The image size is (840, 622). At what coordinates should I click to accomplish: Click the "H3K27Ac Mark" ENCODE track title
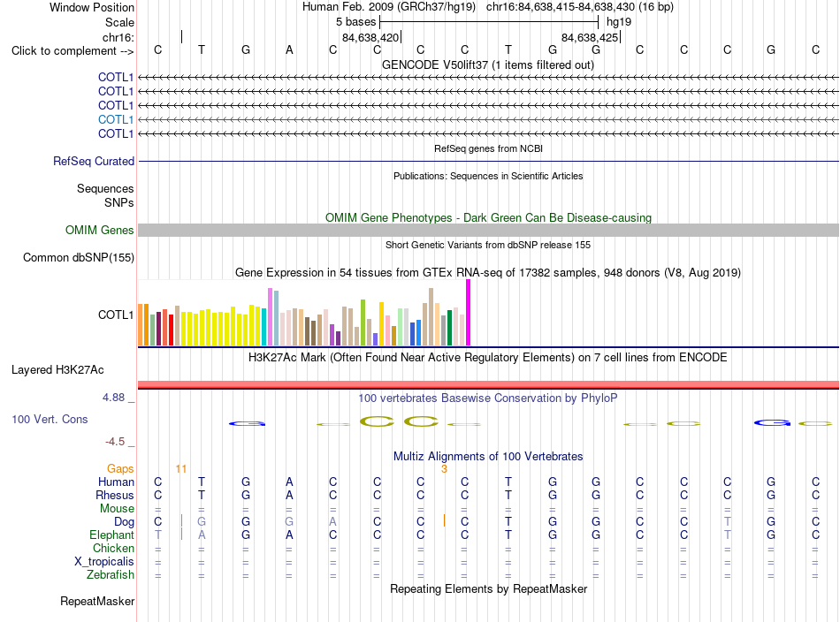coord(487,358)
